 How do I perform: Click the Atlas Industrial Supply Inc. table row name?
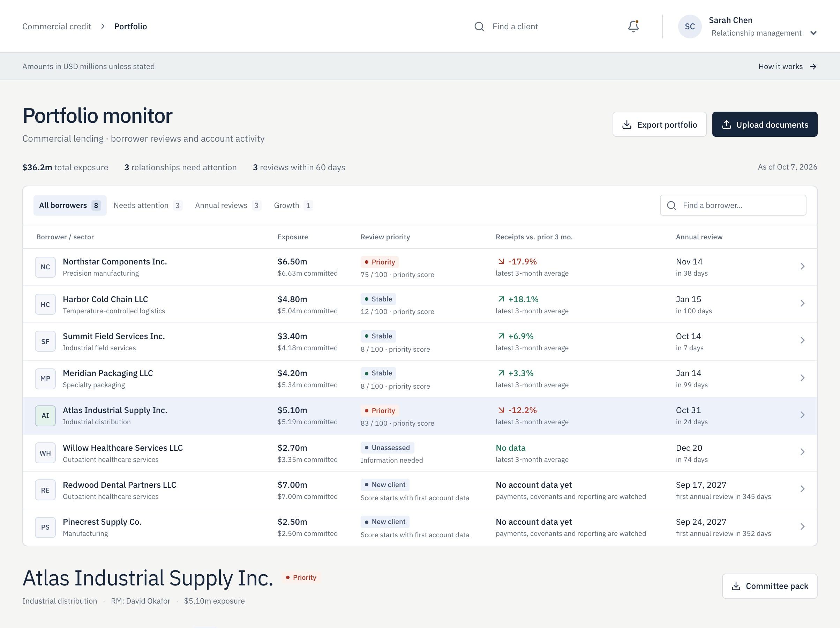pyautogui.click(x=115, y=410)
